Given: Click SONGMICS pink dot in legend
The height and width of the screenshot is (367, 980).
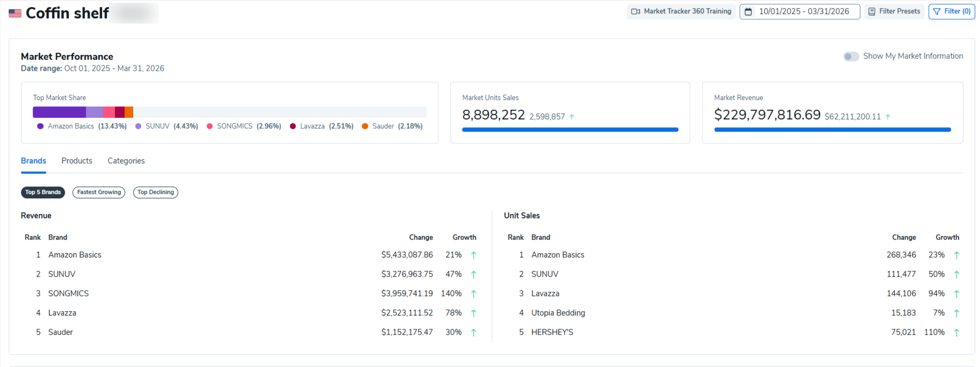Looking at the screenshot, I should click(210, 126).
